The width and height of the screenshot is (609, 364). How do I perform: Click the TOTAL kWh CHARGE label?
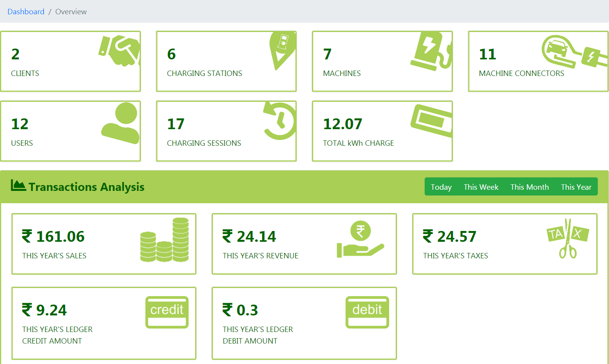[x=358, y=143]
